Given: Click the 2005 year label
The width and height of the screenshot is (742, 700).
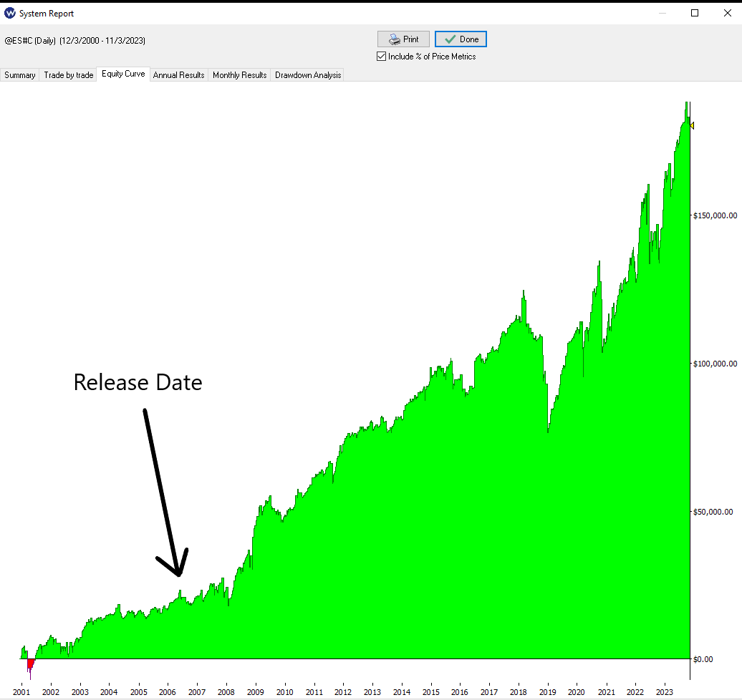Looking at the screenshot, I should (139, 692).
